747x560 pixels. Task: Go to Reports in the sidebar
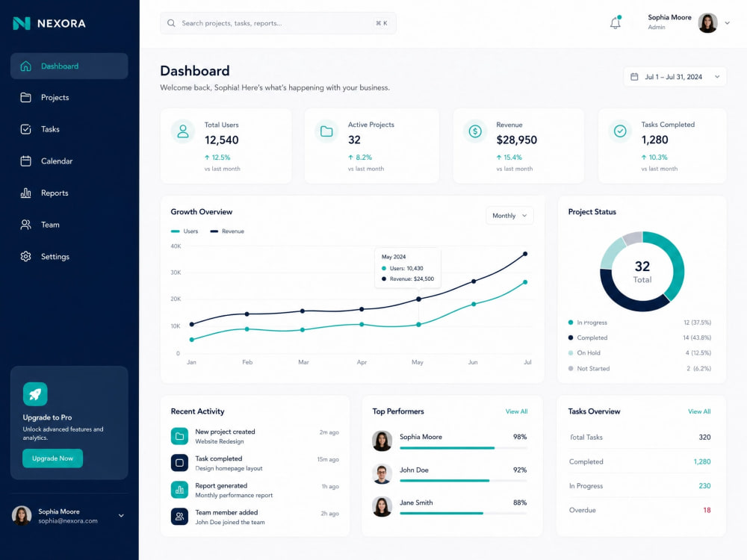(x=69, y=193)
